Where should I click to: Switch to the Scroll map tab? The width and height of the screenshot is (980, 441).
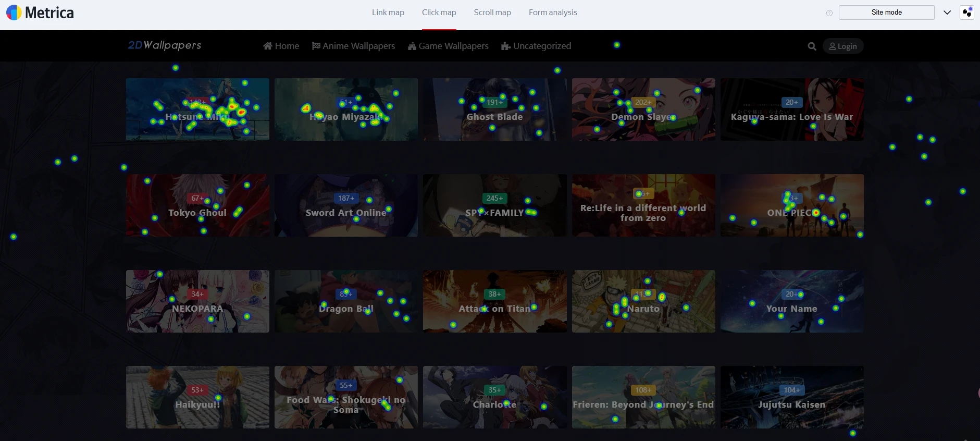[x=492, y=13]
